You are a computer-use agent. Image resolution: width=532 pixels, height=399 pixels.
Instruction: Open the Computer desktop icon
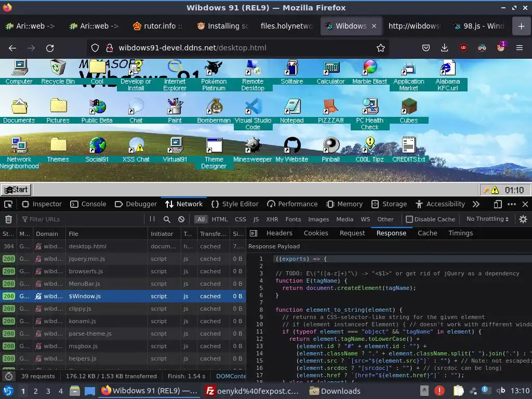point(19,72)
